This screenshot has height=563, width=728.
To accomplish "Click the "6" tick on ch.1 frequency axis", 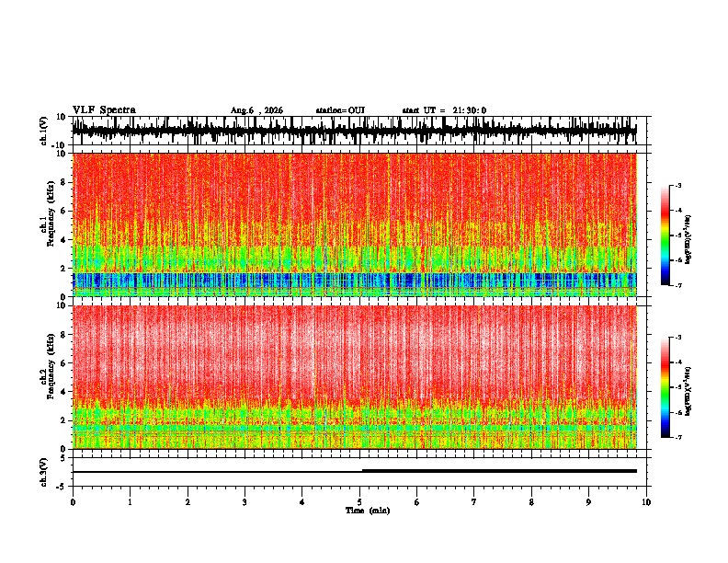I will click(x=63, y=212).
